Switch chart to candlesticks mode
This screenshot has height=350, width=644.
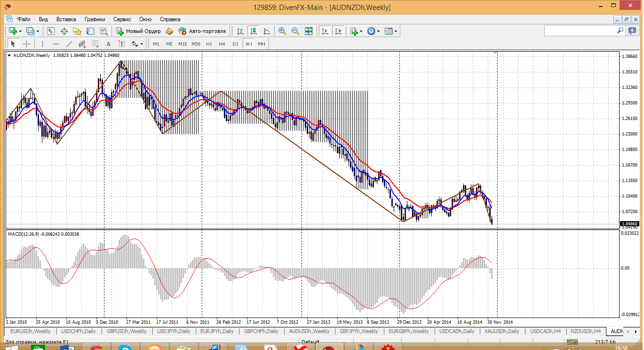click(x=254, y=31)
